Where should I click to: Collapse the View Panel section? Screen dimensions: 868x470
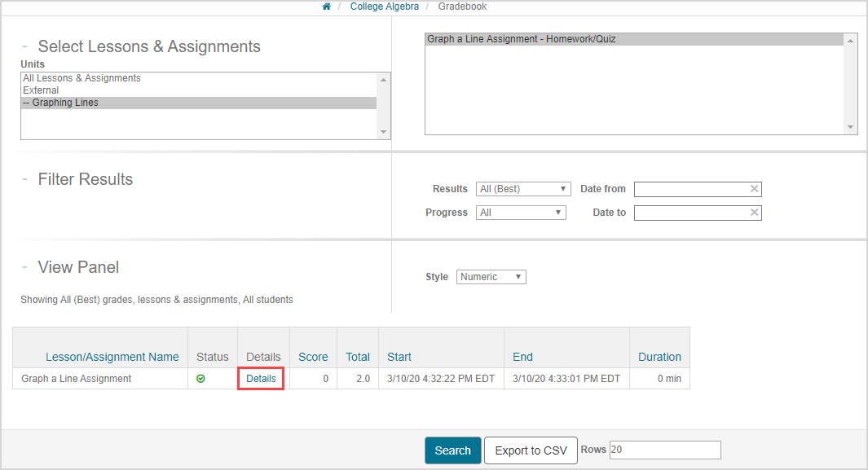pos(24,267)
